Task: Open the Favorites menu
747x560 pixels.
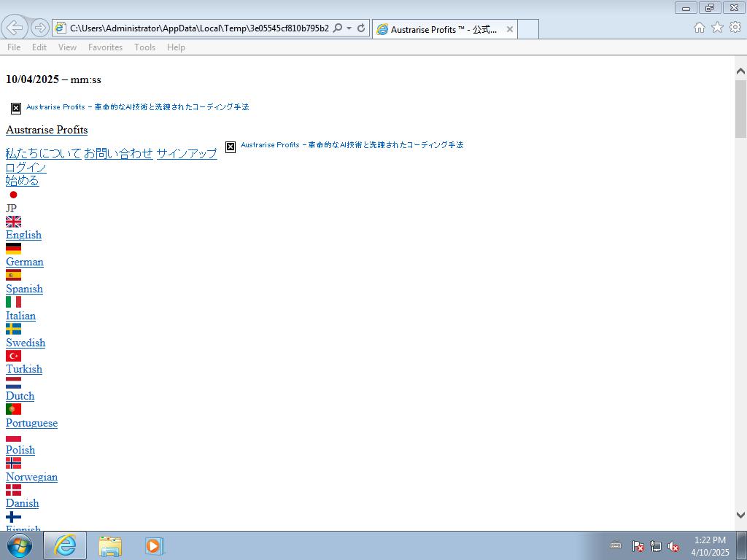Action: point(105,47)
